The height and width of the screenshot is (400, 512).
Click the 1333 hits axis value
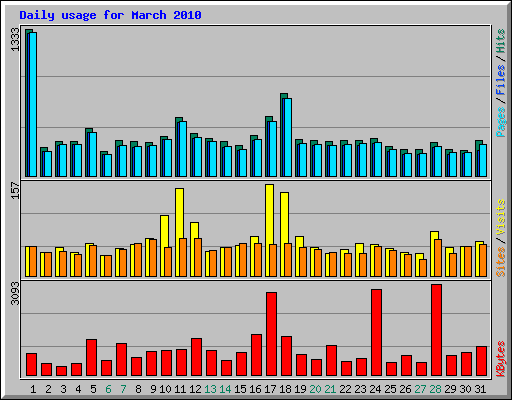(15, 40)
